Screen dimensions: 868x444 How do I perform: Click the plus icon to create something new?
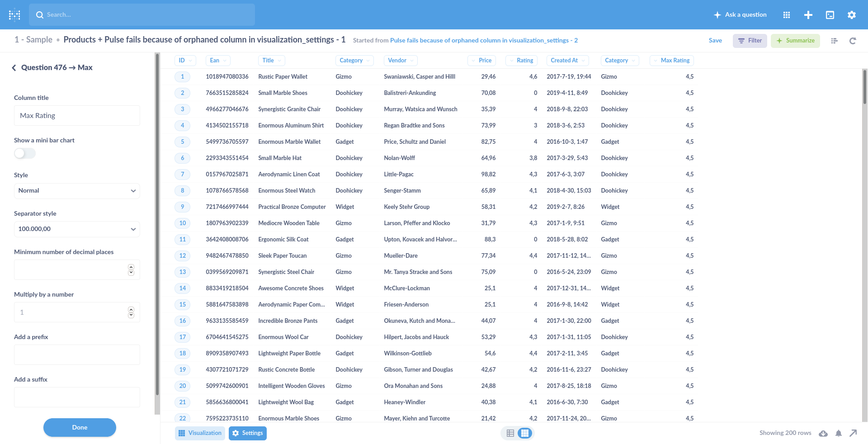(x=808, y=14)
